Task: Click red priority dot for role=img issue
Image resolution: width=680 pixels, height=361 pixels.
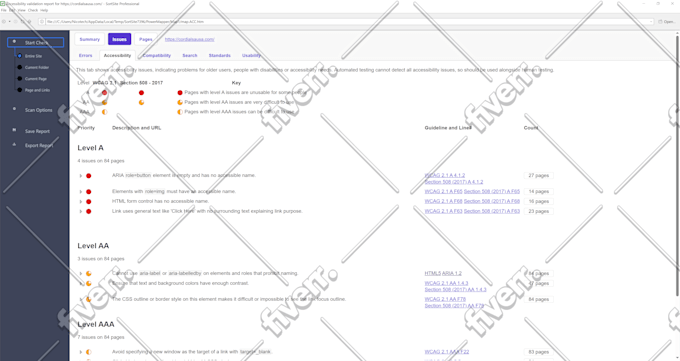Action: (88, 192)
